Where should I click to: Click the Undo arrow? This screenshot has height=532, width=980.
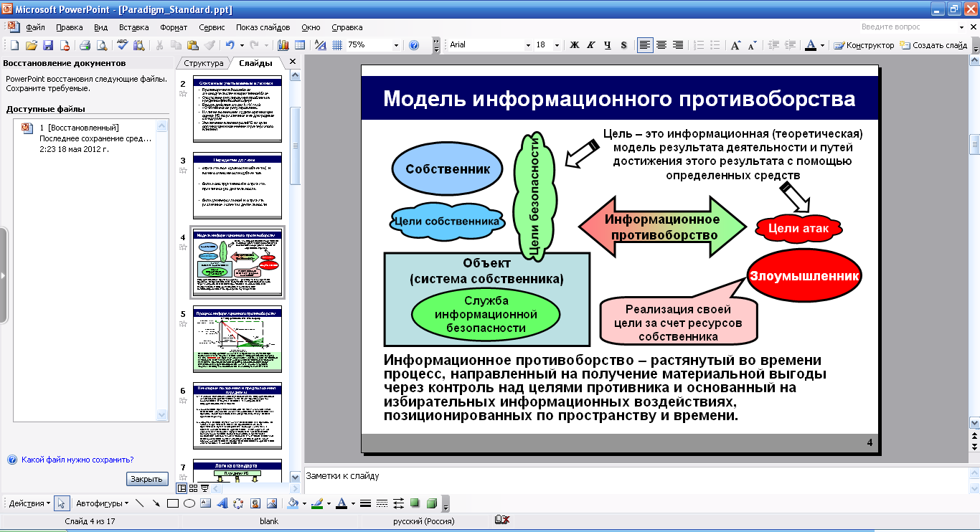click(x=230, y=45)
